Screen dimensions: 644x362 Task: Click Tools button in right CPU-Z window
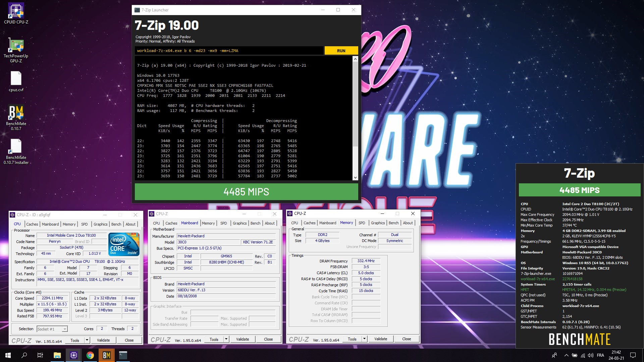coord(352,339)
